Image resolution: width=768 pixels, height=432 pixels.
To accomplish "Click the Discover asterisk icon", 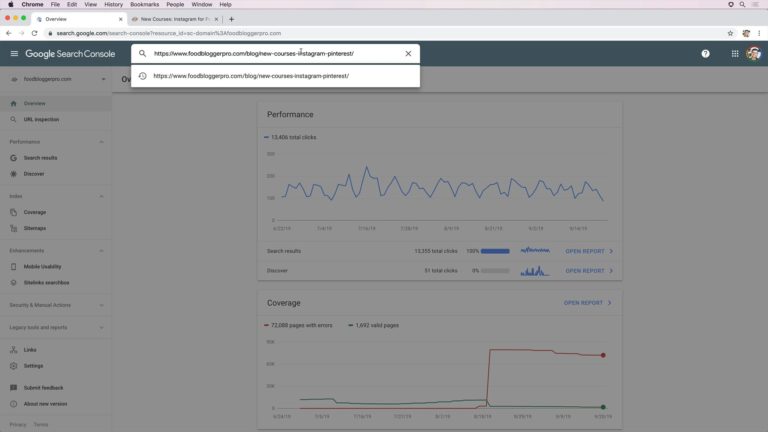I will [14, 174].
